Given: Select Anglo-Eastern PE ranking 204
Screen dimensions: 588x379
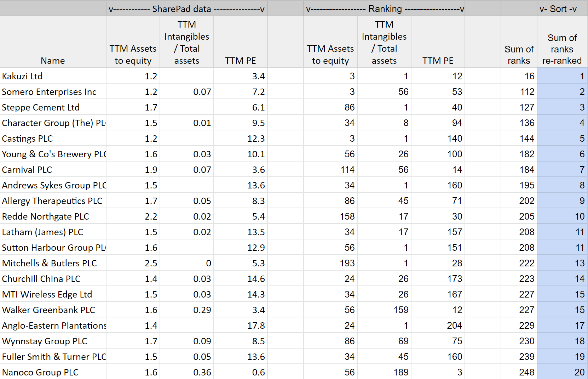Looking at the screenshot, I should pos(438,325).
